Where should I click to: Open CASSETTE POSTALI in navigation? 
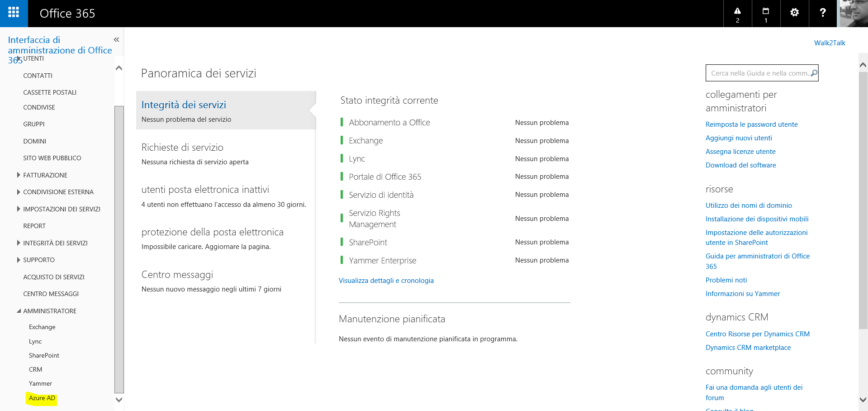50,92
